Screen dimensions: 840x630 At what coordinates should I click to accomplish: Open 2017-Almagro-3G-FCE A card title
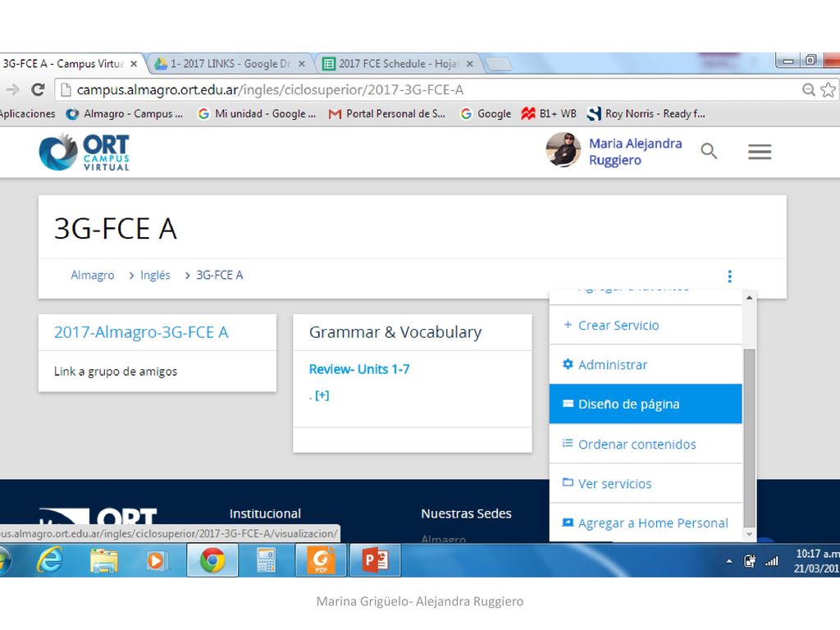[x=141, y=332]
